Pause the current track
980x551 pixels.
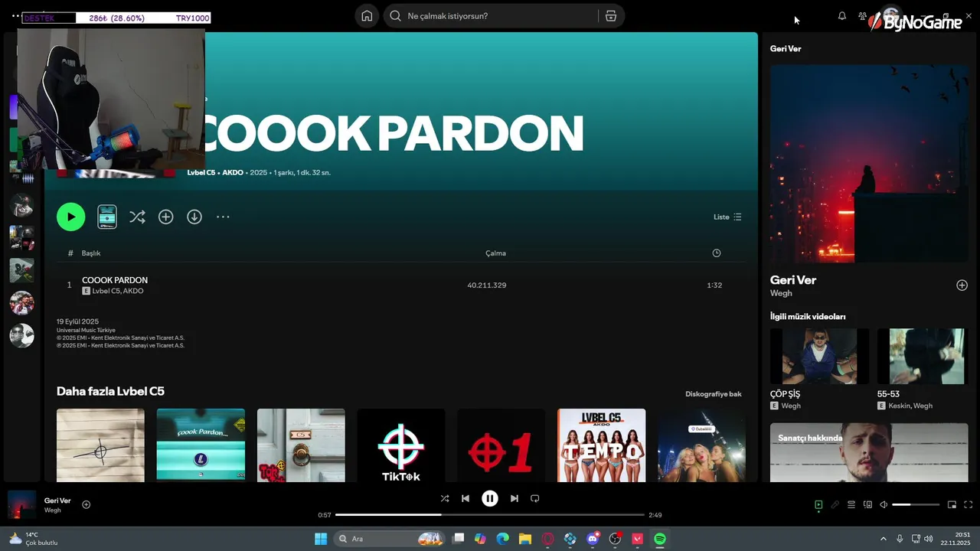(490, 498)
